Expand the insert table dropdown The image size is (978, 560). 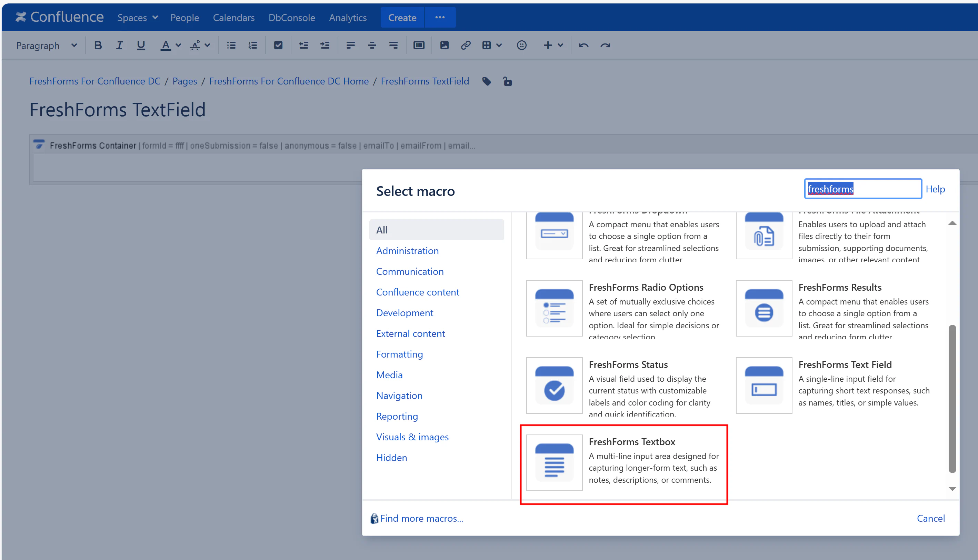coord(499,46)
